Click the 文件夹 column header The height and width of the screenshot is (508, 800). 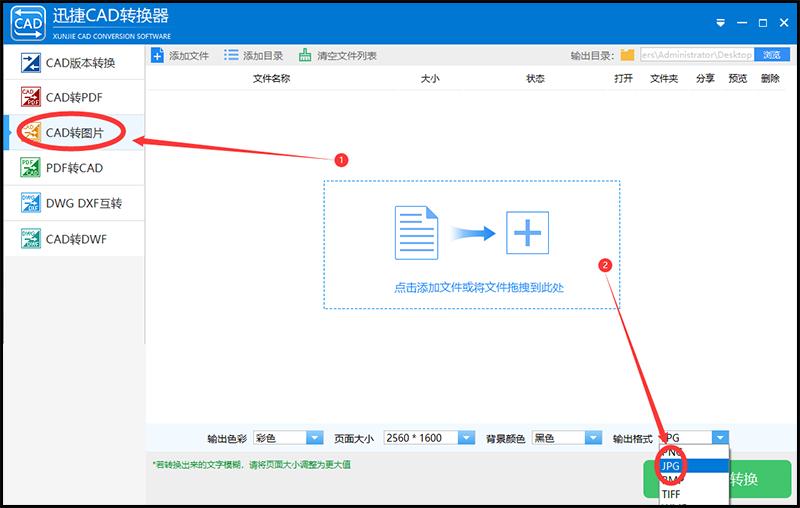(664, 79)
